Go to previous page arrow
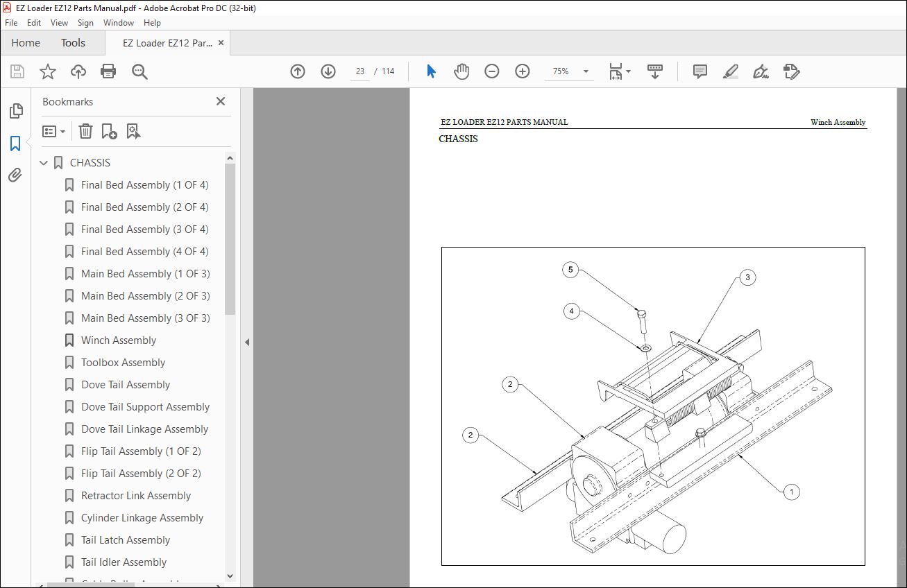This screenshot has height=588, width=907. pyautogui.click(x=298, y=71)
